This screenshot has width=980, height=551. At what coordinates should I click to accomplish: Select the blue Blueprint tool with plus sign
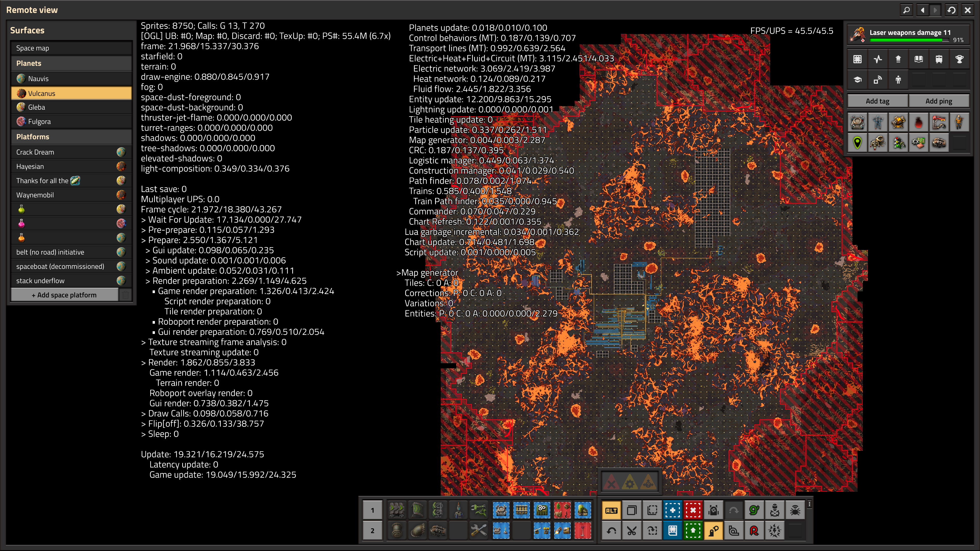[673, 510]
